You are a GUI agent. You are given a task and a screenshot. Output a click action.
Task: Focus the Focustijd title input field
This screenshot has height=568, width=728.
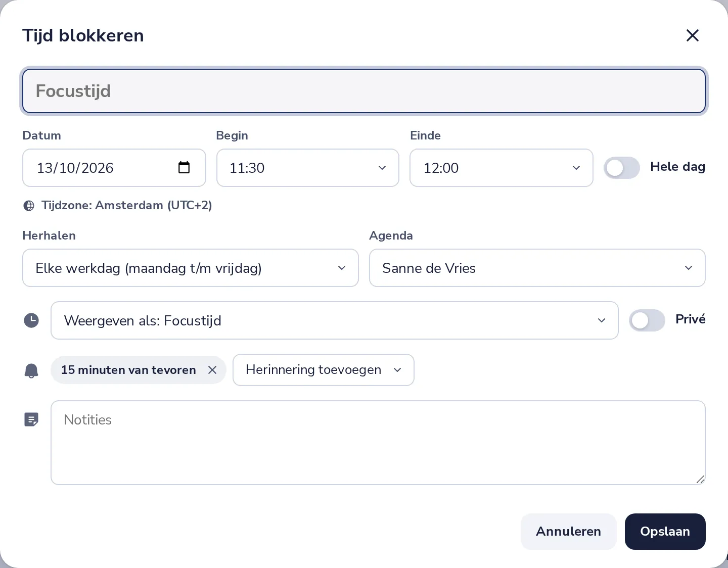[364, 91]
